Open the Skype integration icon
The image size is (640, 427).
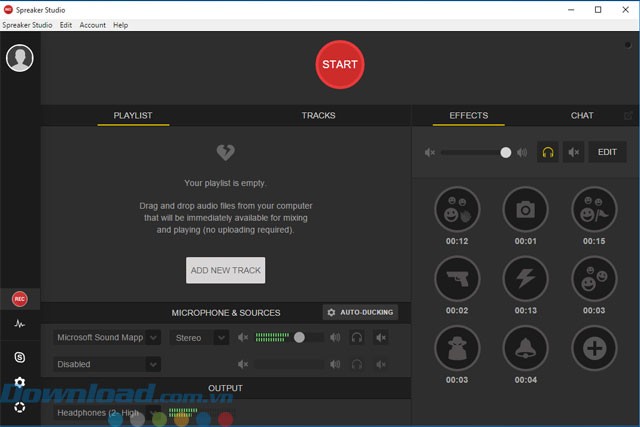20,357
